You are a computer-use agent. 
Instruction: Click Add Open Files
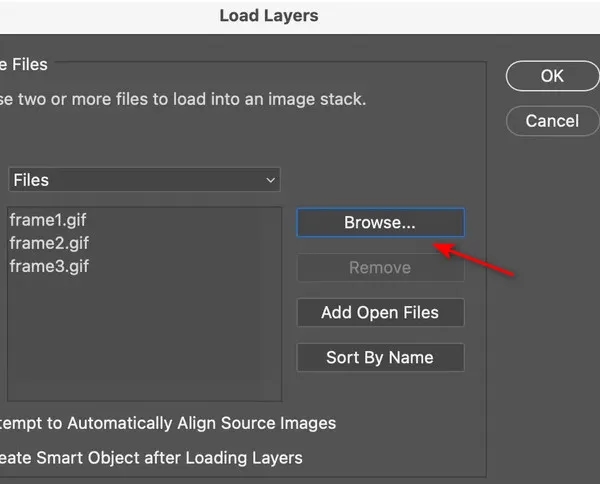[x=380, y=313]
